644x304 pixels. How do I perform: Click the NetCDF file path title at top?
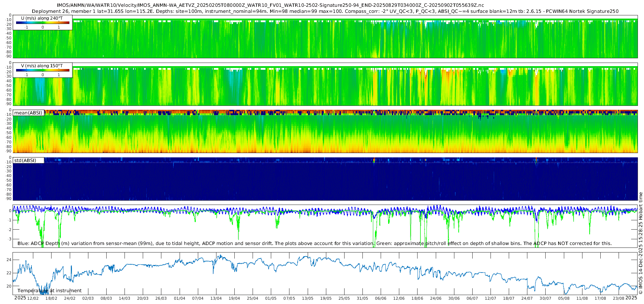coord(270,5)
